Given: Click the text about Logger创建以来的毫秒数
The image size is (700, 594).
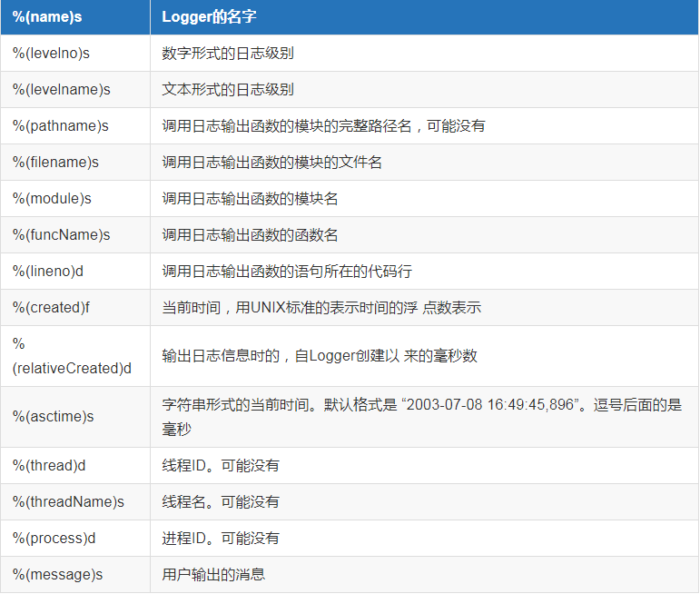Looking at the screenshot, I should point(320,356).
